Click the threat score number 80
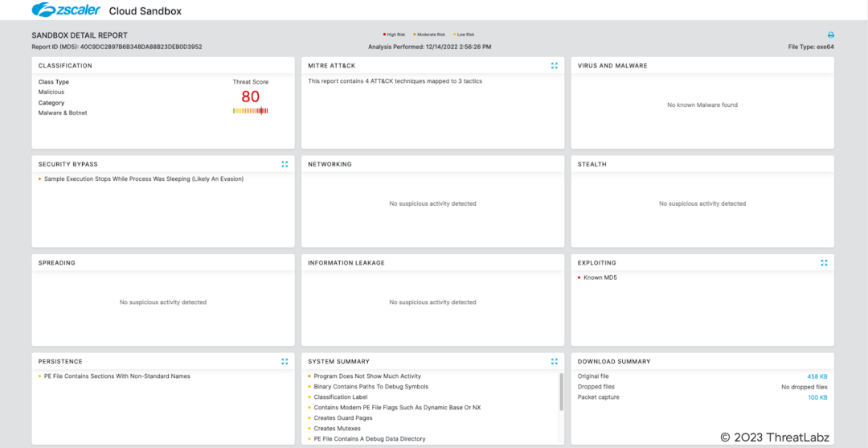 click(250, 97)
